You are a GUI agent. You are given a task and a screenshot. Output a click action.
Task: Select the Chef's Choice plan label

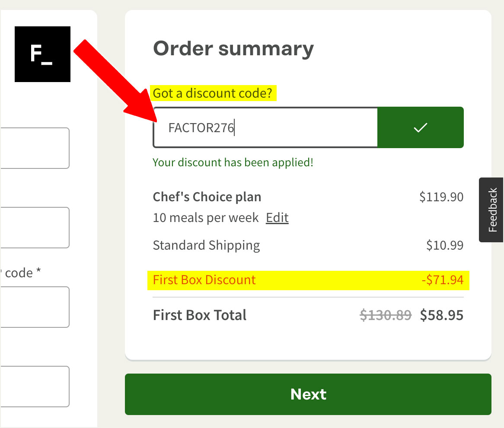tap(207, 197)
